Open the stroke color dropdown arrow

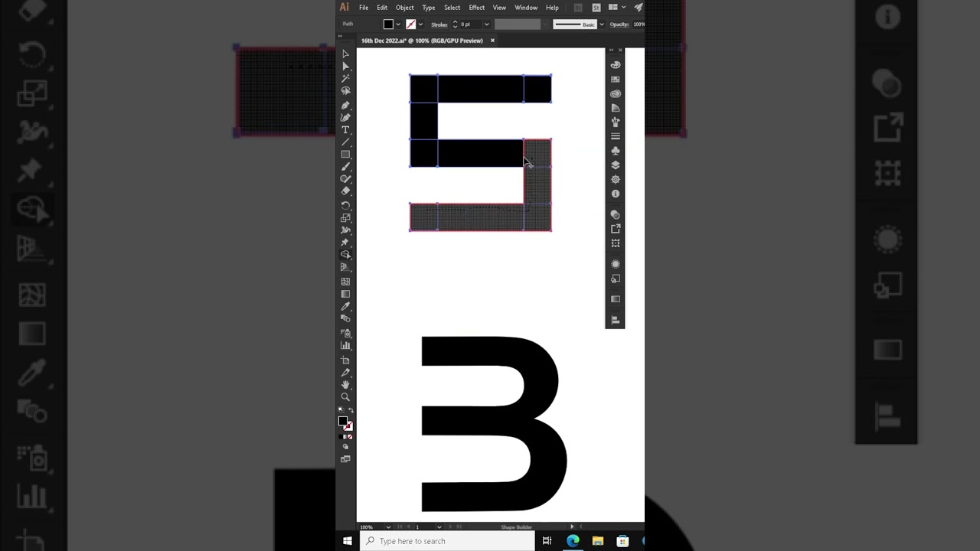[x=420, y=24]
